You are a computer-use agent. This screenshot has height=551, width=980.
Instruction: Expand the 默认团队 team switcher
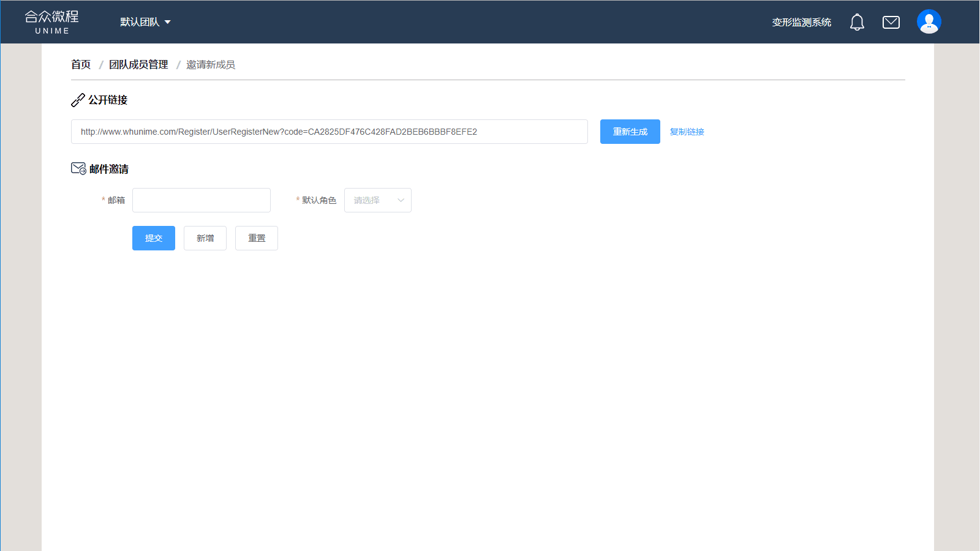(x=145, y=22)
